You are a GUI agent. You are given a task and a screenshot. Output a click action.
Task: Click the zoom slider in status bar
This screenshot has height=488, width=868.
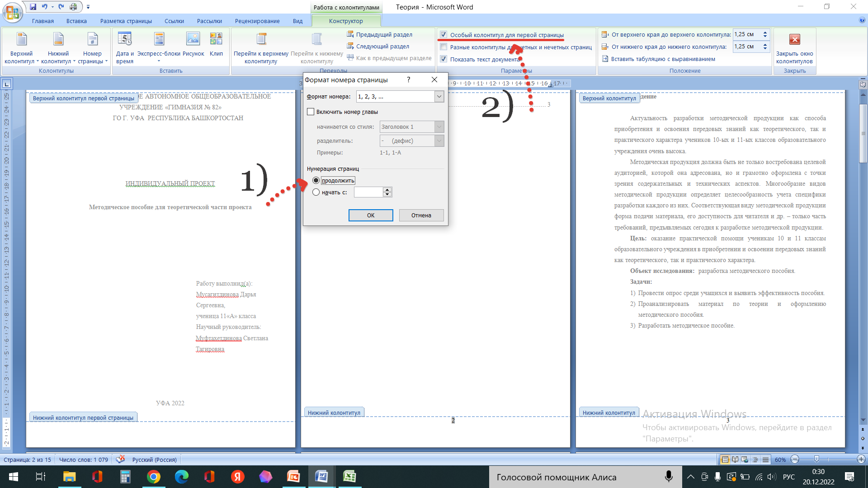coord(816,460)
